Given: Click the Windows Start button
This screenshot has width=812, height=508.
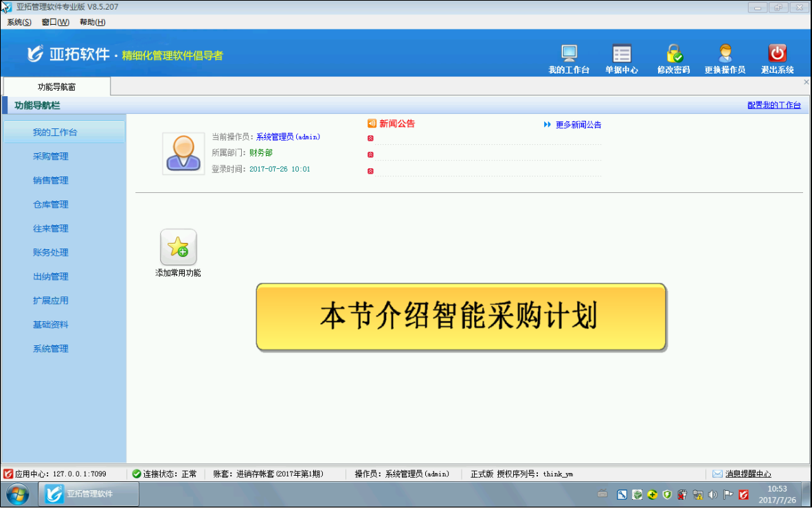Looking at the screenshot, I should click(x=17, y=494).
